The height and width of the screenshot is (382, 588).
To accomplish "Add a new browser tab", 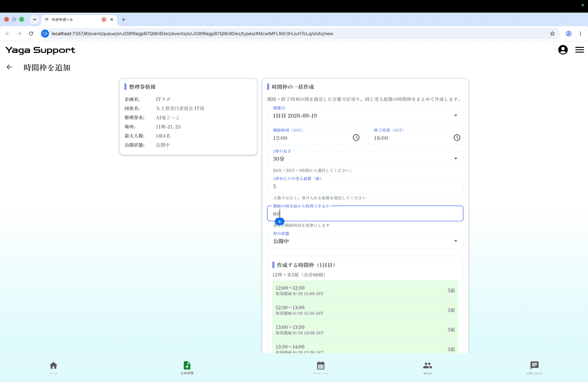I will pyautogui.click(x=124, y=20).
